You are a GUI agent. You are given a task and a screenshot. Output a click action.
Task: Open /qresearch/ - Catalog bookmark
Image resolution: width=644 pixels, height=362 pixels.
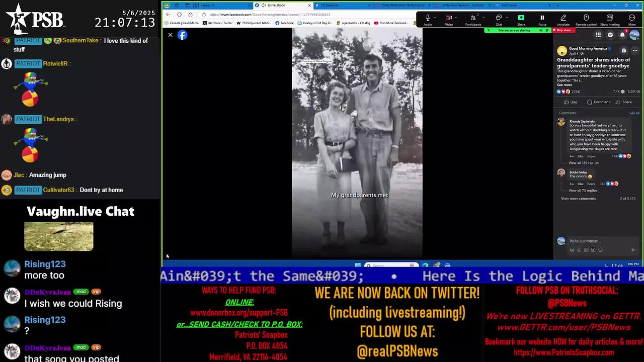[353, 23]
